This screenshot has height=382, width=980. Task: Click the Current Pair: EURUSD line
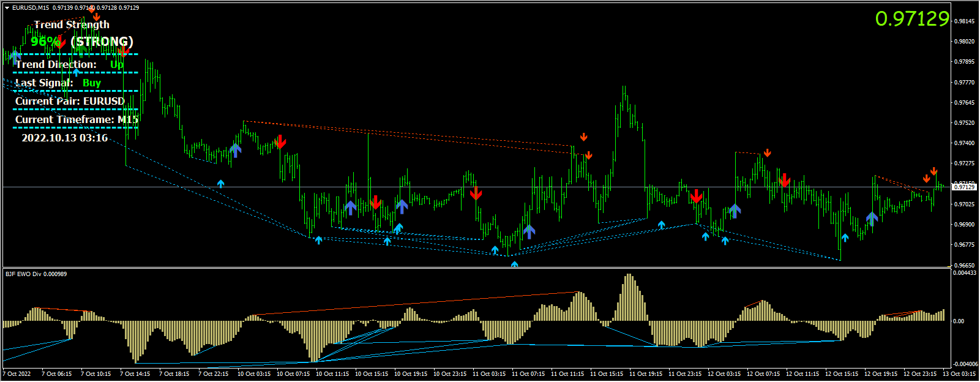(x=70, y=101)
